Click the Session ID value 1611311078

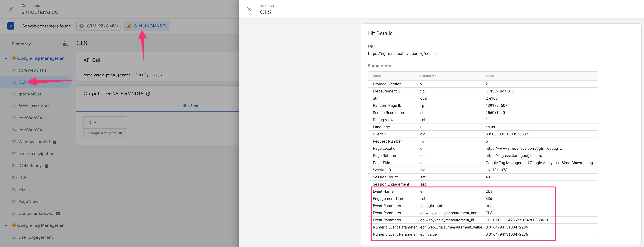496,170
